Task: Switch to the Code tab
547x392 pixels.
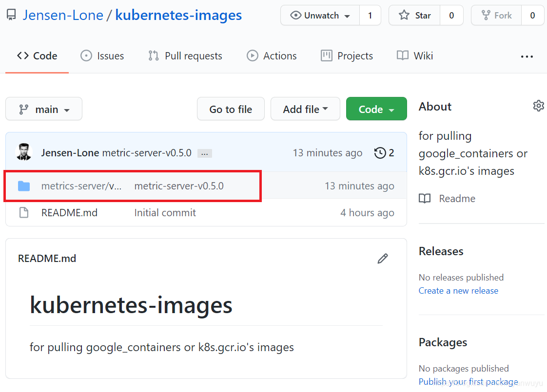Action: pos(37,56)
